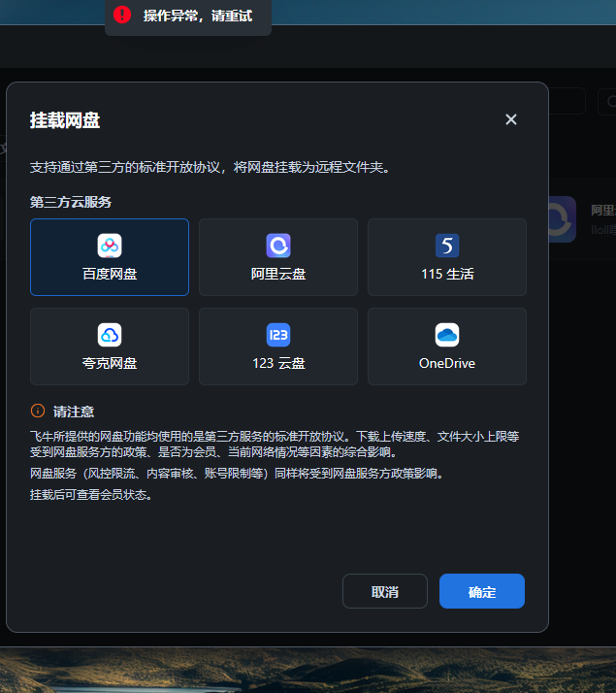Click the 挂载网盘 dialog title
The image size is (616, 693).
tap(65, 120)
